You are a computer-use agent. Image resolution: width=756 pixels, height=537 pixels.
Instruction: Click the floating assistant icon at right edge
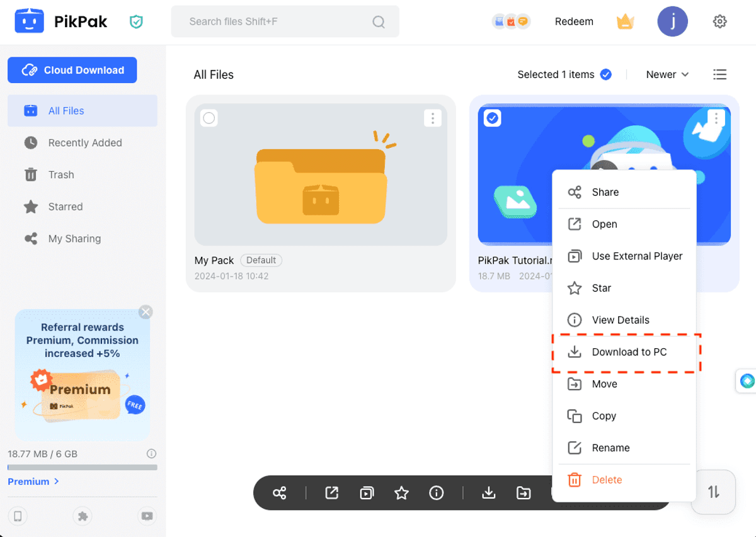tap(747, 381)
